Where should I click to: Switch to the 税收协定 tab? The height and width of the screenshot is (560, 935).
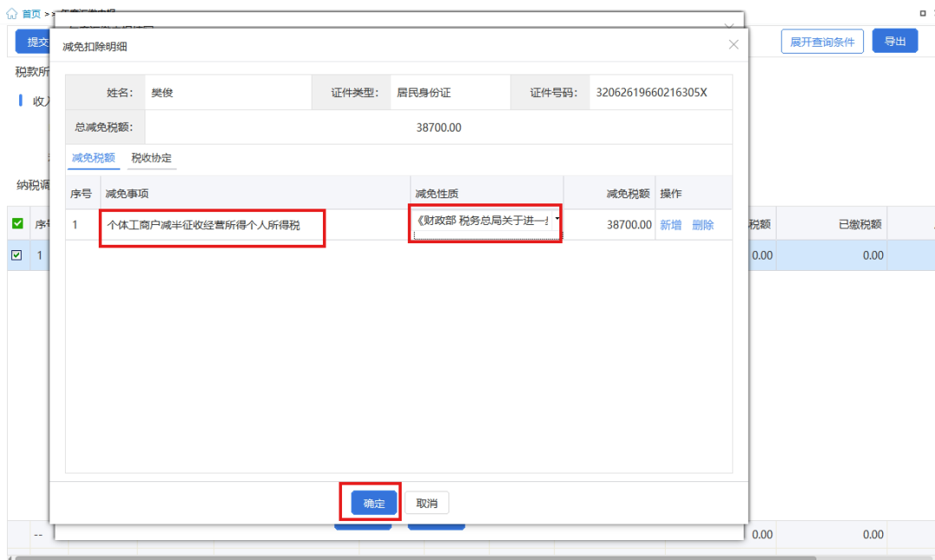152,158
